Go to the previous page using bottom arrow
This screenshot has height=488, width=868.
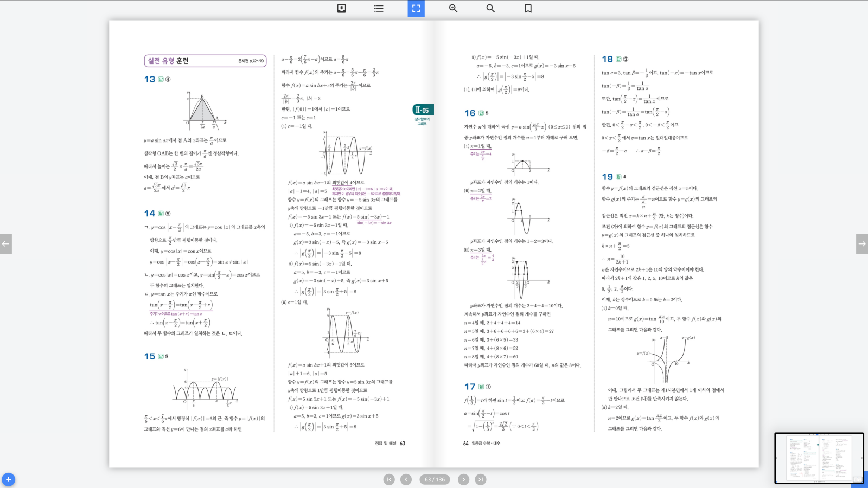pos(406,479)
